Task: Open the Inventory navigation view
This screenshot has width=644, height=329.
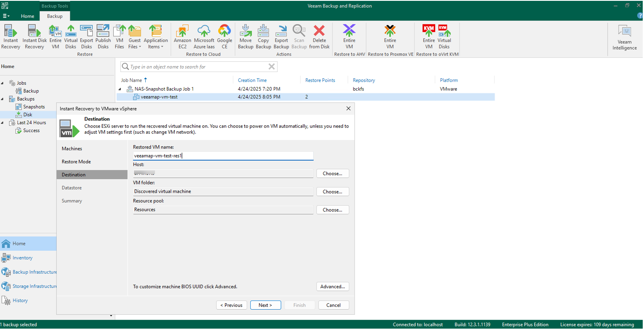Action: click(28, 258)
